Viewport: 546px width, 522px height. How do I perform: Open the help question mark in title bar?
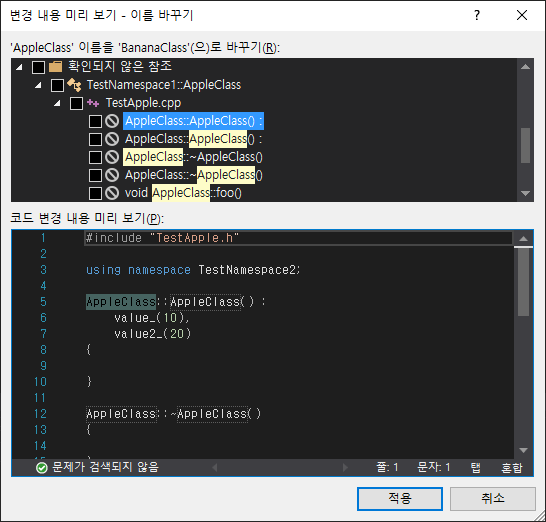(x=477, y=15)
